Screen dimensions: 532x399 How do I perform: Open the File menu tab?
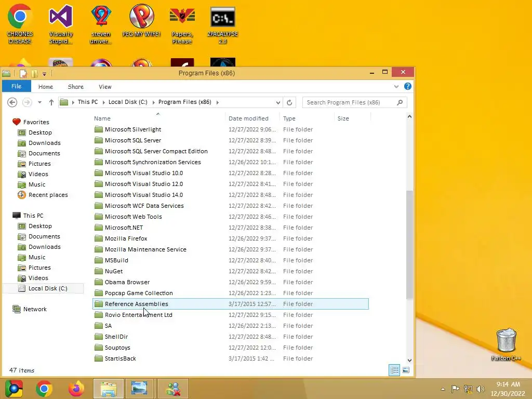click(x=16, y=86)
